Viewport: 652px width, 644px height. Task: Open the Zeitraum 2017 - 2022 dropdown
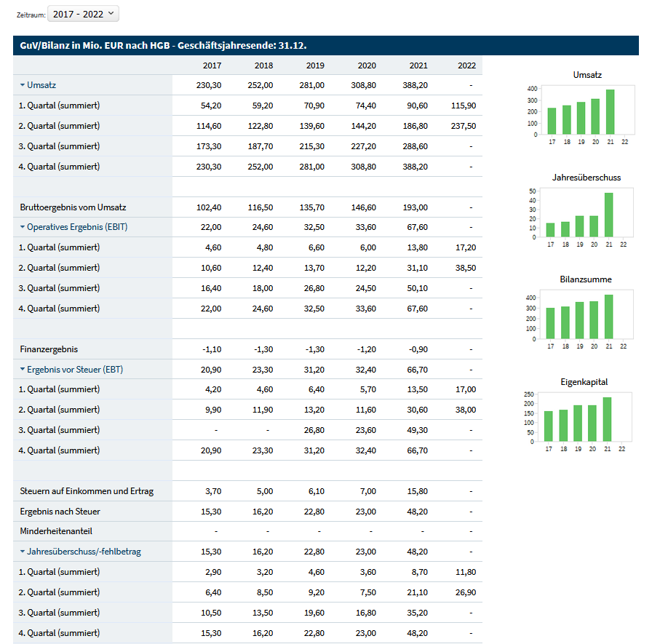point(82,14)
